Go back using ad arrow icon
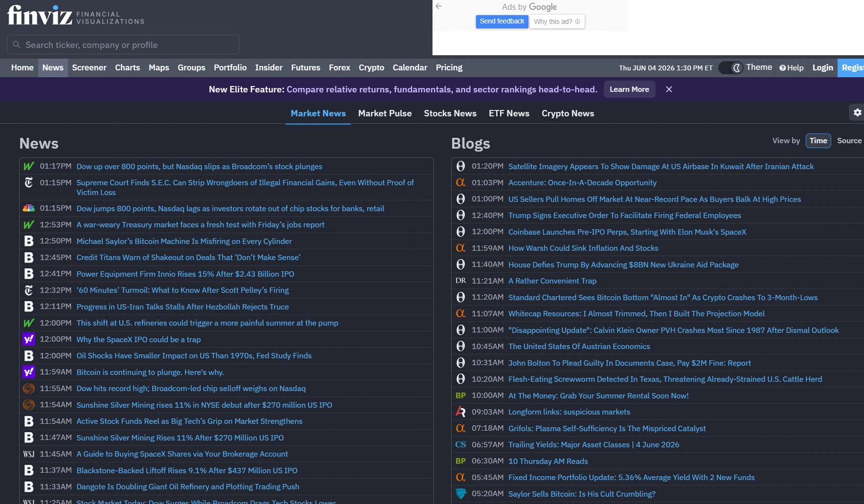The image size is (864, 504). [x=439, y=6]
